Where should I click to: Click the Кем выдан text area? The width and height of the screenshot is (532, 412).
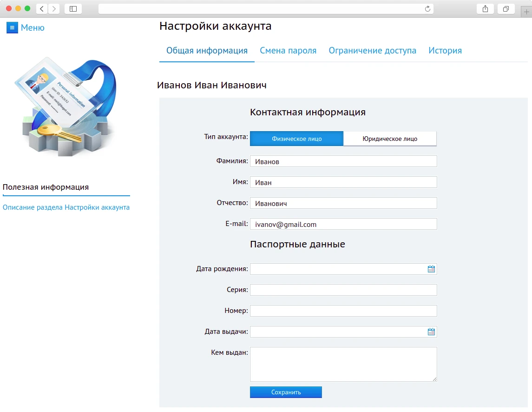(343, 364)
